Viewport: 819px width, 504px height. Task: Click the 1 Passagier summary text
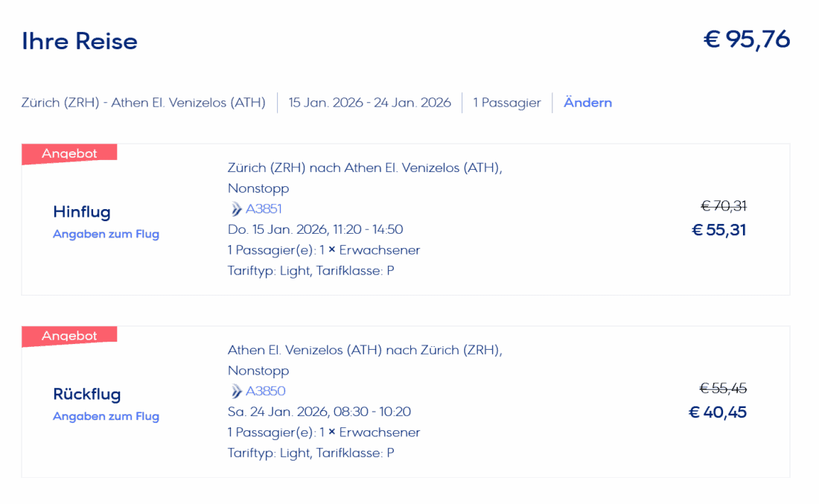pos(507,103)
